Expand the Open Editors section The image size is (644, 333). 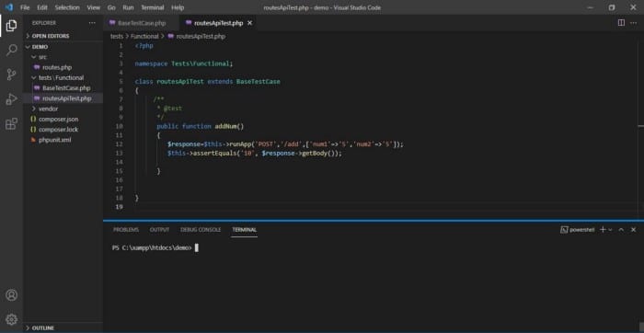(63, 36)
